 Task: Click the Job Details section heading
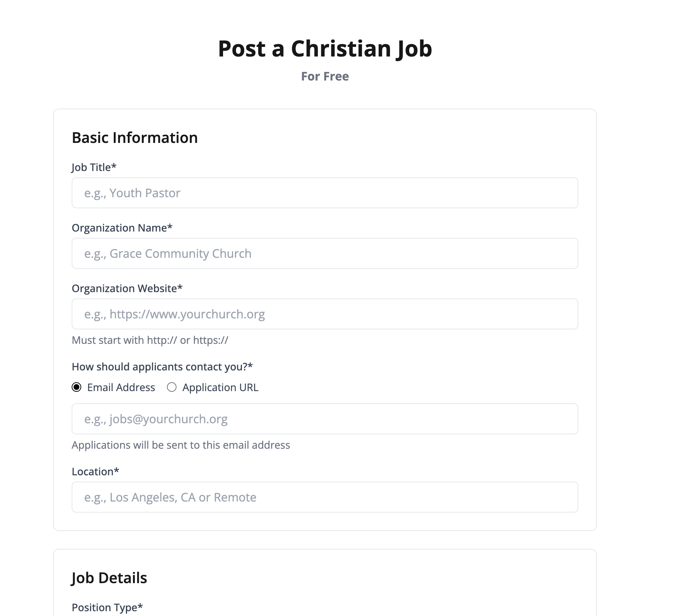110,578
